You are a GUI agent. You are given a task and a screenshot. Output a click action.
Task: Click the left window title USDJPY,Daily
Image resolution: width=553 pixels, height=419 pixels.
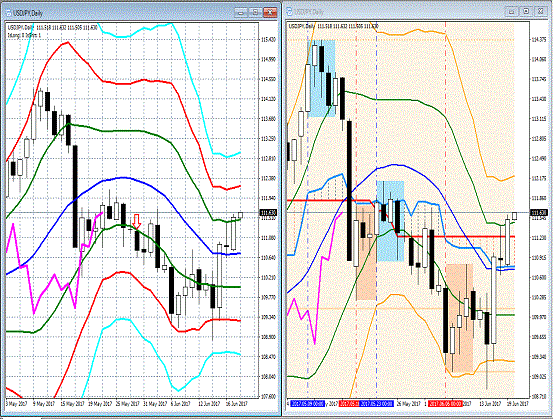coord(28,13)
